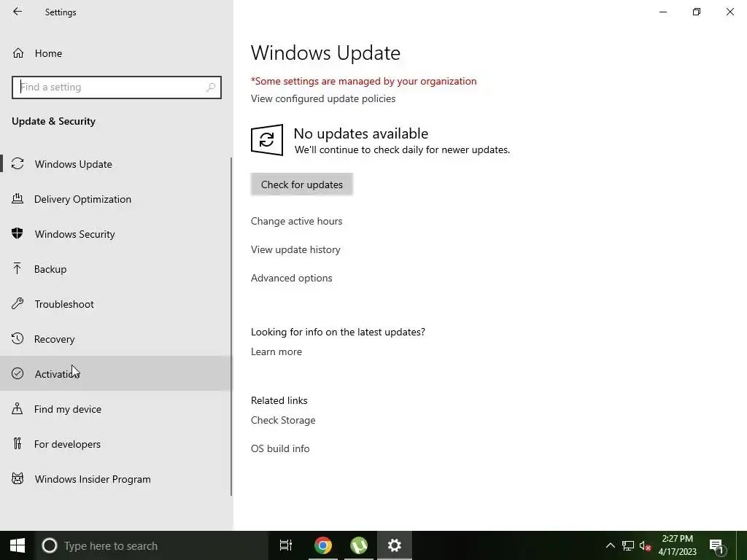The height and width of the screenshot is (560, 747).
Task: Click the search magnifier icon
Action: (x=211, y=87)
